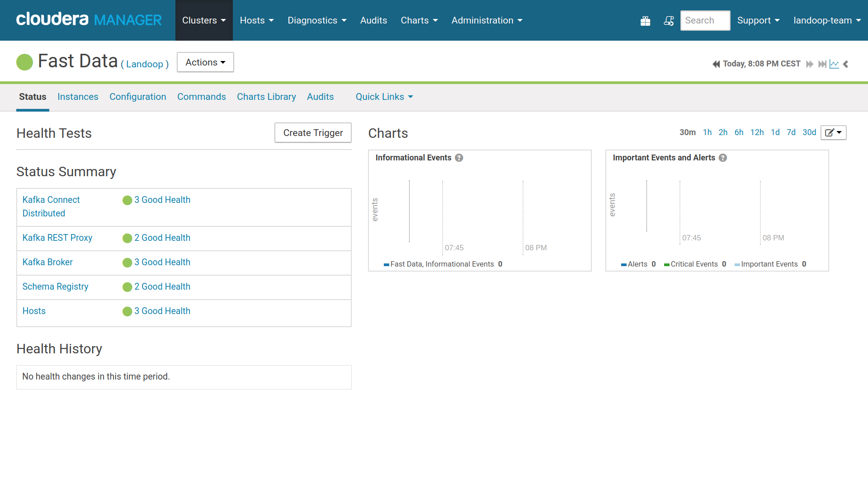Open the Commands tab
Viewport: 868px width, 488px height.
click(202, 97)
